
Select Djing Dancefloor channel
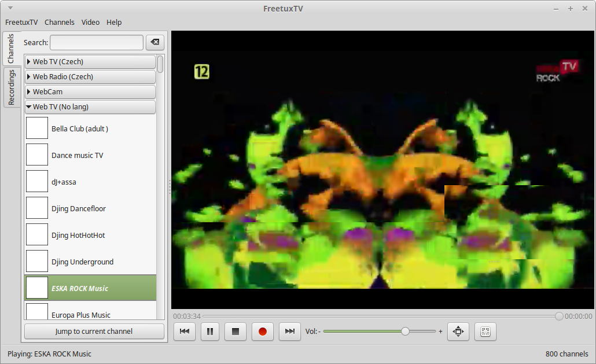(x=90, y=208)
